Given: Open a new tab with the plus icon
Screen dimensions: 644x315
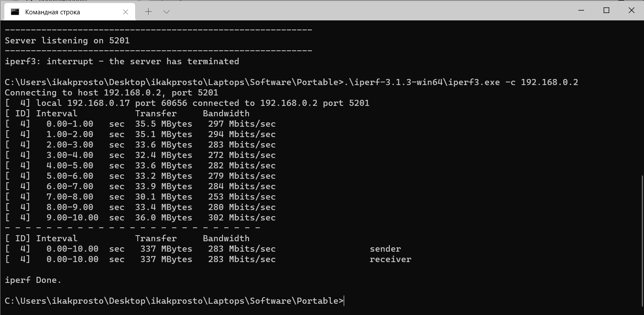Looking at the screenshot, I should [148, 12].
